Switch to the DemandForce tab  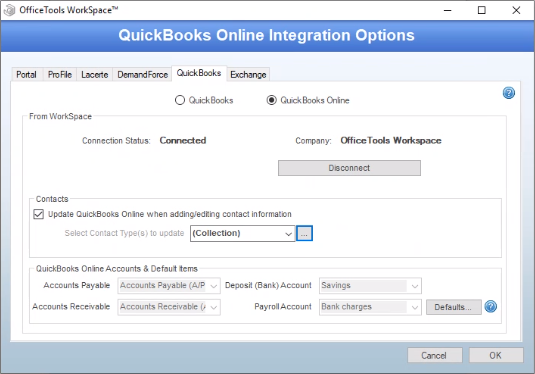[x=143, y=74]
